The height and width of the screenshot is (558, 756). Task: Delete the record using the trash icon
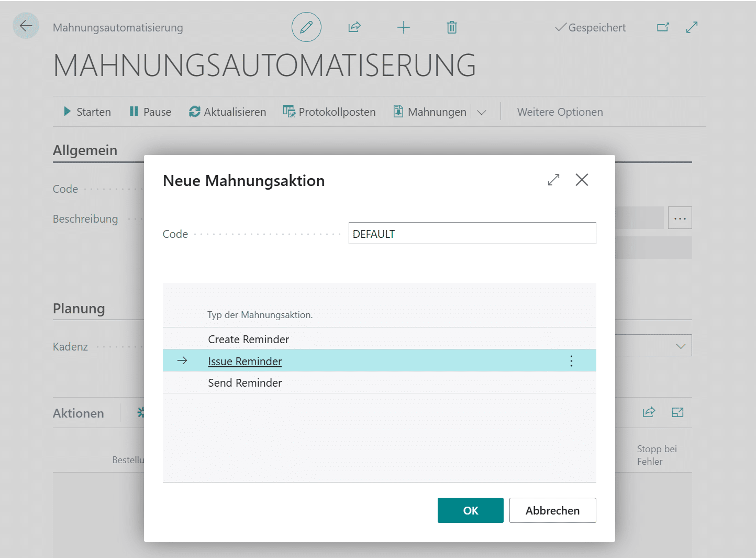point(451,27)
